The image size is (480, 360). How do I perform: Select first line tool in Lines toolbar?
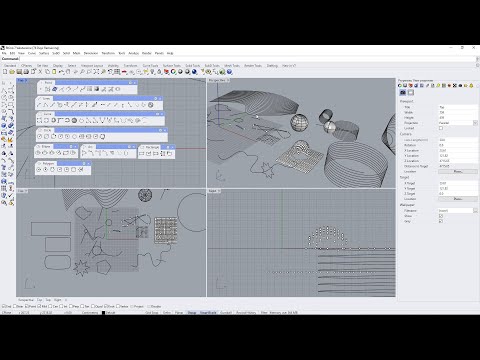39,105
